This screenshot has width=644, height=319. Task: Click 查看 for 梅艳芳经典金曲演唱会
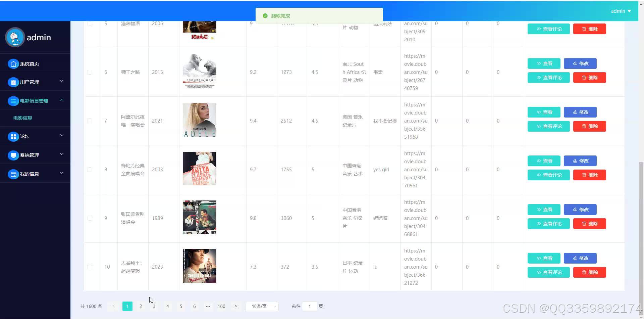coord(544,161)
